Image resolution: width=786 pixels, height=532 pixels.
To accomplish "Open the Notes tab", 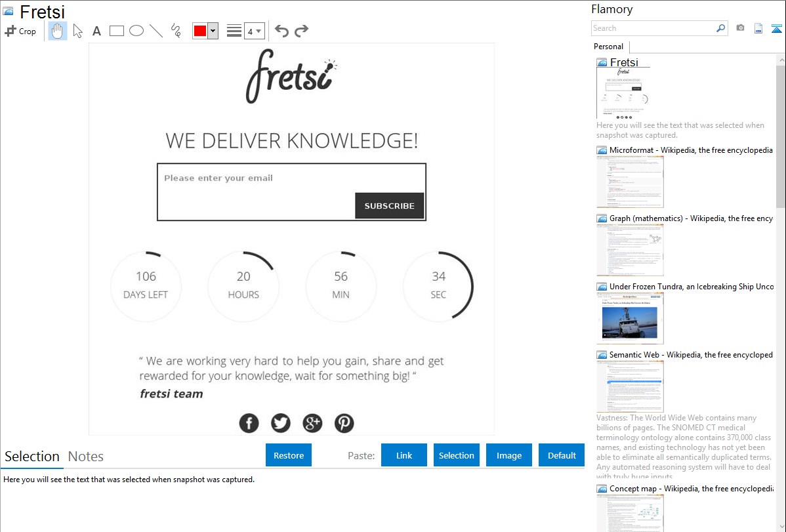I will [86, 457].
